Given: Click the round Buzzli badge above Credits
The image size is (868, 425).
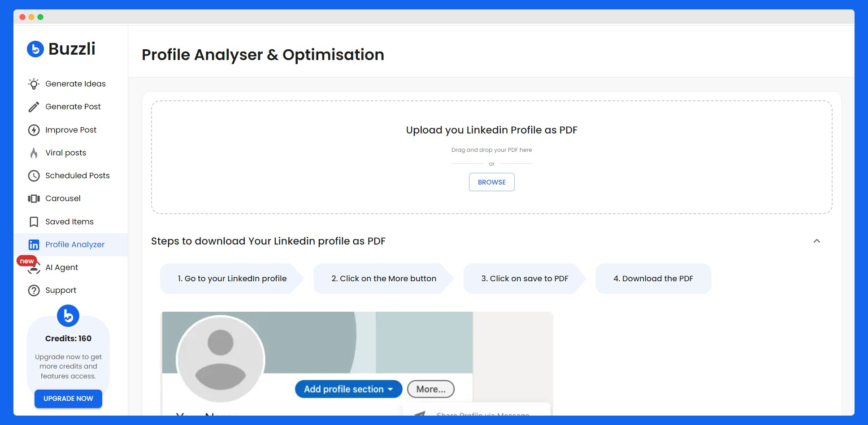Looking at the screenshot, I should [68, 316].
